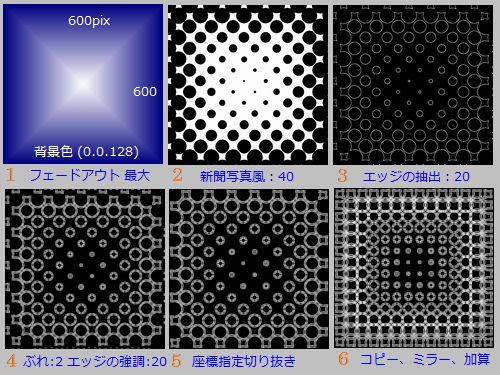
Task: Open the copy mirror addition image
Action: click(414, 268)
